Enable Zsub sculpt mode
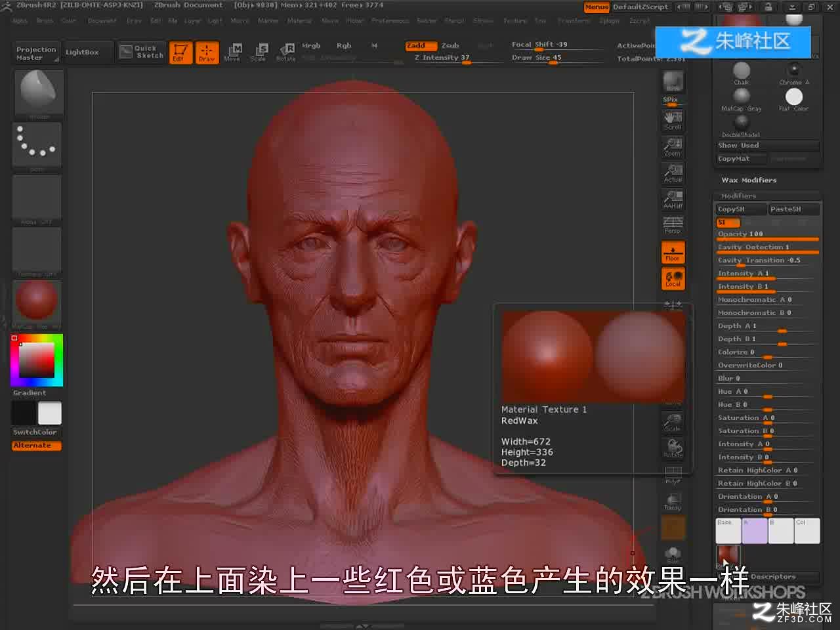The width and height of the screenshot is (840, 630). tap(450, 46)
